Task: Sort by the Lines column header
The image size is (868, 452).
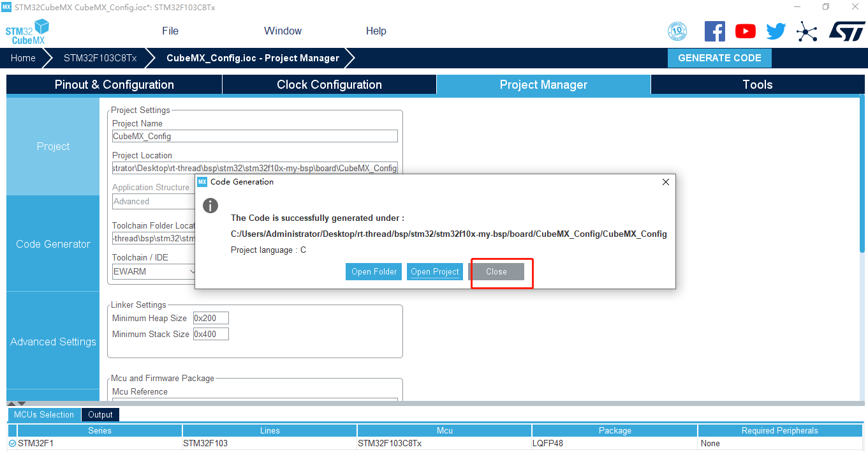Action: coord(270,430)
